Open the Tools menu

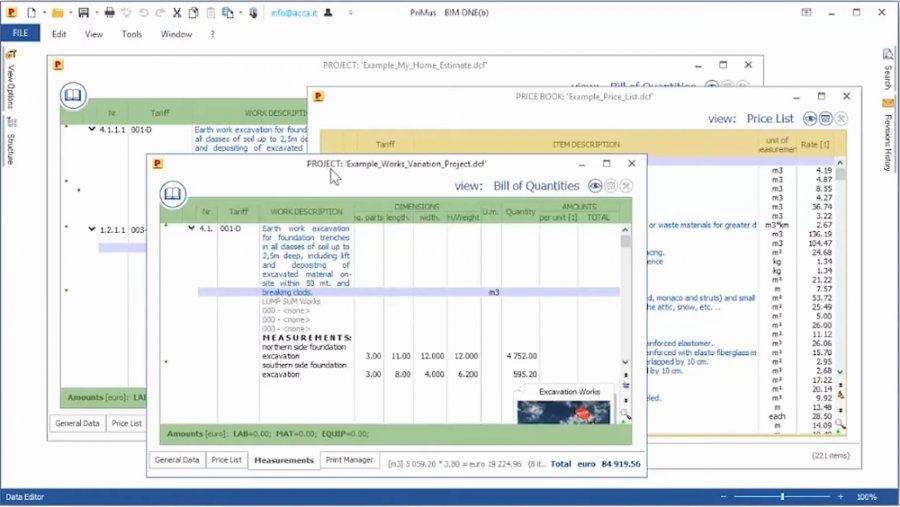(x=131, y=34)
